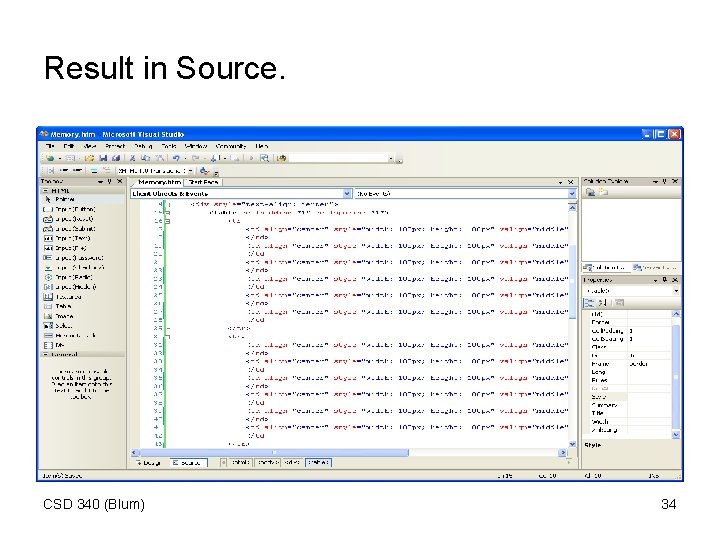Select Horizontal Rule in the toolbox
Image resolution: width=720 pixels, height=540 pixels.
click(x=82, y=335)
